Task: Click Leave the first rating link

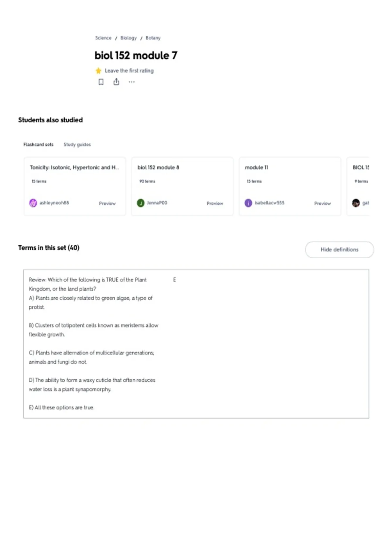Action: pyautogui.click(x=129, y=71)
